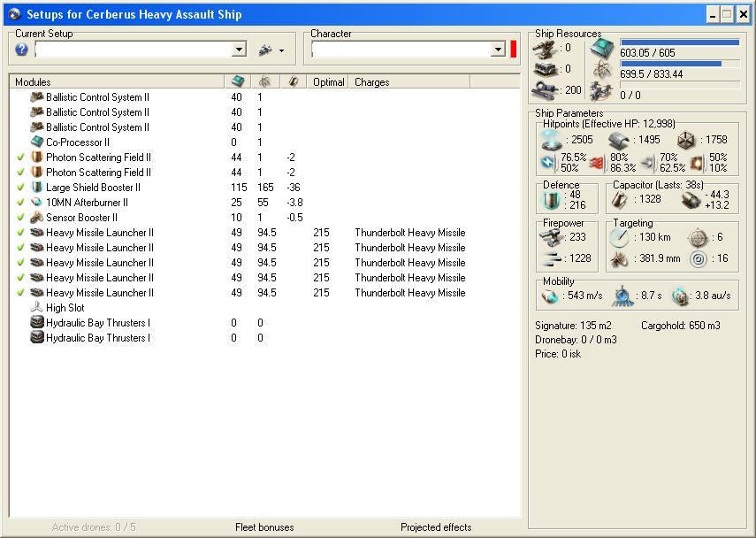
Task: Select the 10MN Afterburner II icon
Action: coord(37,202)
